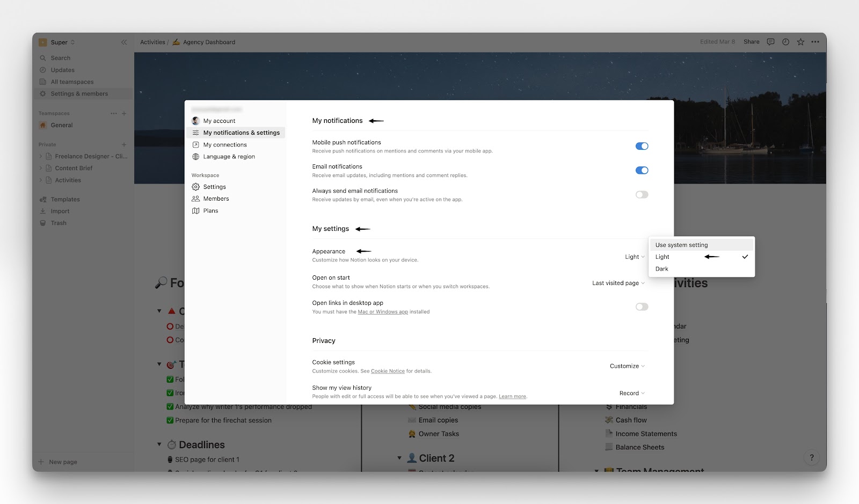Open page comments with the speech bubble icon

click(x=771, y=42)
